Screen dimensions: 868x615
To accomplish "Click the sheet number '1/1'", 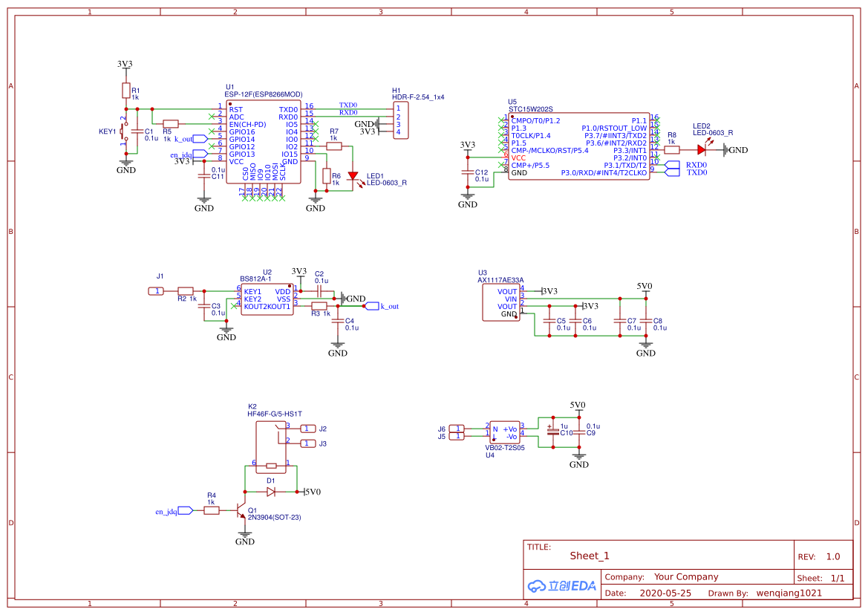I will coord(838,578).
